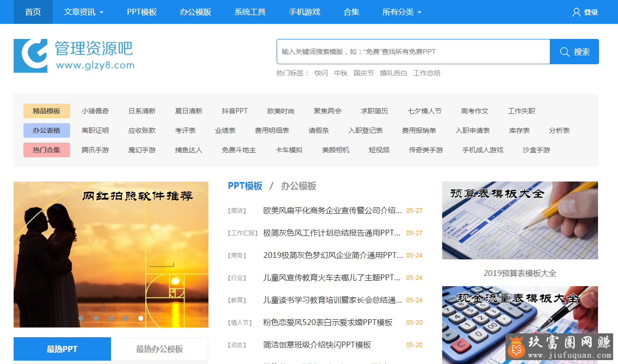Open the 分析表 link

pos(559,130)
